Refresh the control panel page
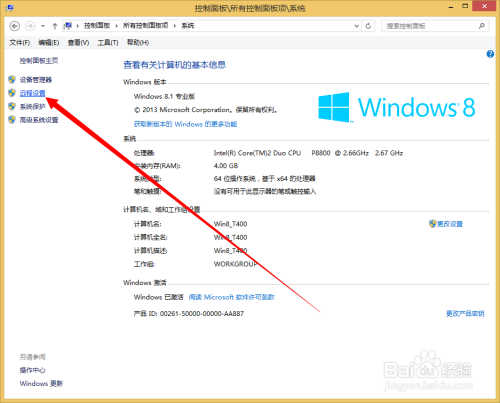The image size is (500, 403). [x=368, y=26]
